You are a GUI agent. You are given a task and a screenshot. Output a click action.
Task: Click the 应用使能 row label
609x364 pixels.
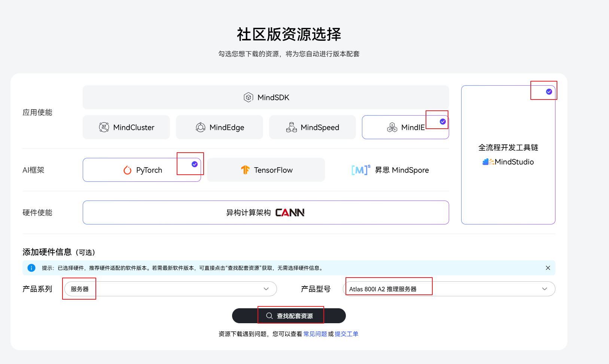[37, 112]
